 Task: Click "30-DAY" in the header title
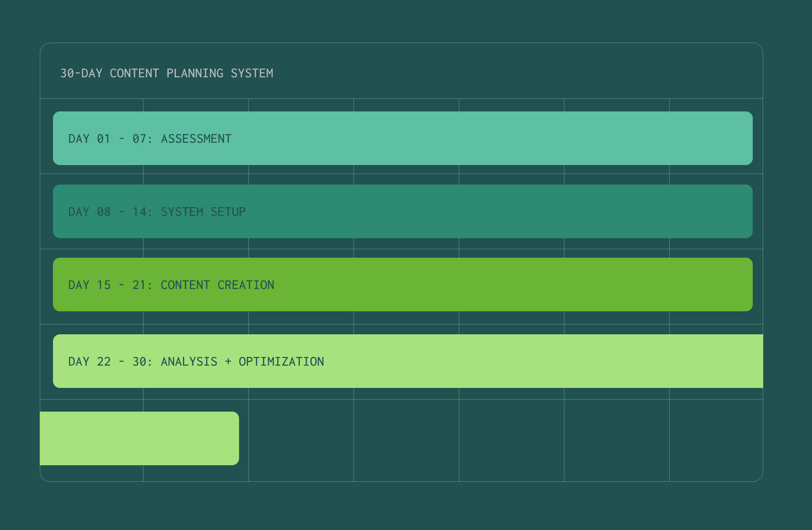click(81, 73)
